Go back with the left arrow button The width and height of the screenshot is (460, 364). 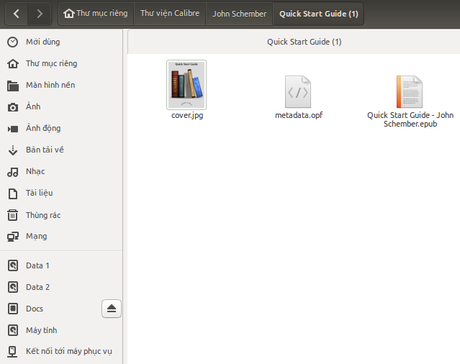(x=16, y=14)
